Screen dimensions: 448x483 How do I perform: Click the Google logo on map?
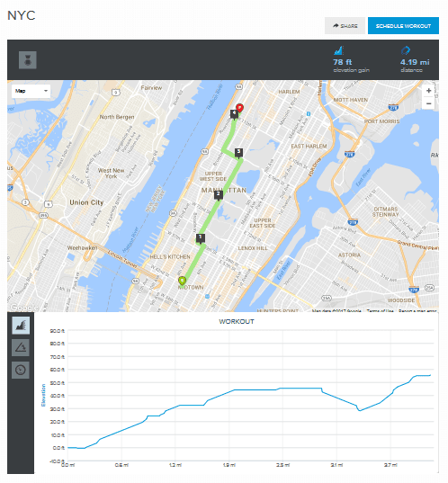coord(24,307)
